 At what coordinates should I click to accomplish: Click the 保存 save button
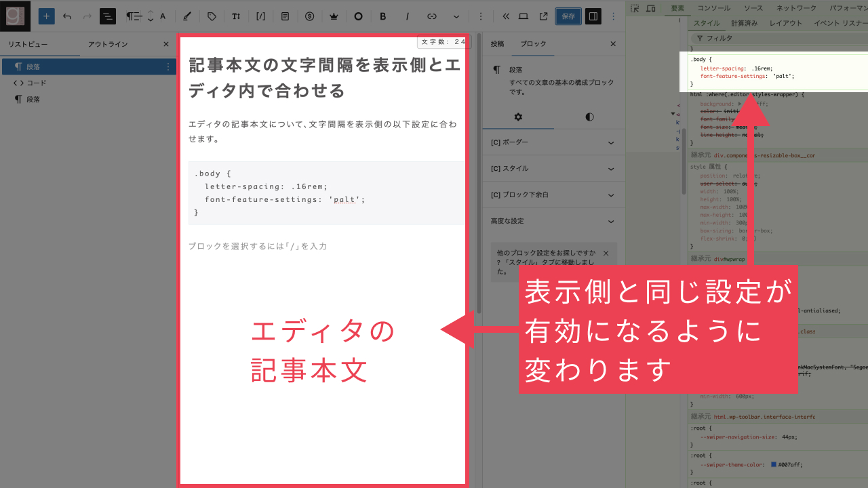pos(568,16)
